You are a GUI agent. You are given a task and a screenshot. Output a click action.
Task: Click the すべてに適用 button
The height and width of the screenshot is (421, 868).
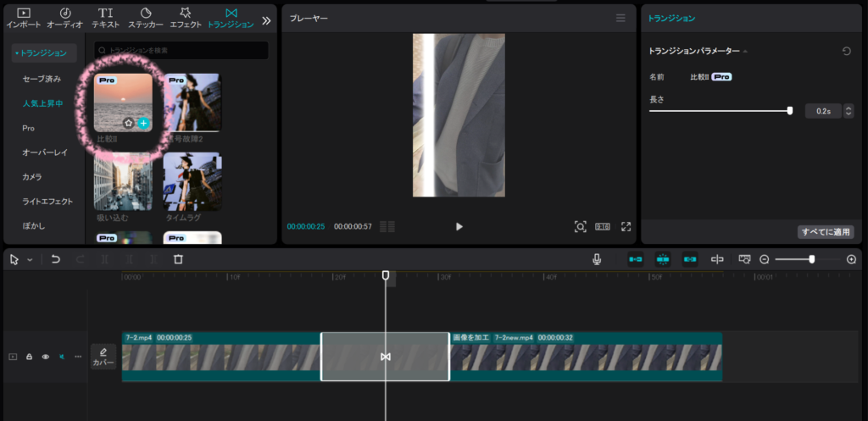(826, 232)
